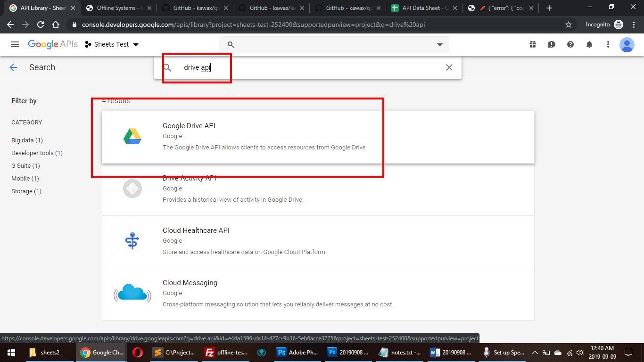Open Sublime Text C:\Project window
Viewport: 644px width, 362px height.
(174, 353)
